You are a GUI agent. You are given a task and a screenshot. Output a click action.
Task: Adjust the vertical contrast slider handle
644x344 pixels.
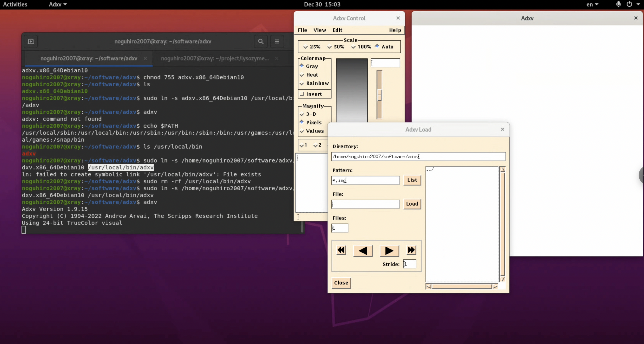379,95
